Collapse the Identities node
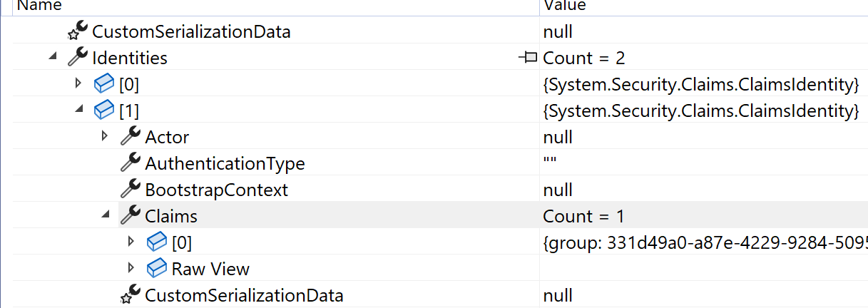 [x=52, y=57]
